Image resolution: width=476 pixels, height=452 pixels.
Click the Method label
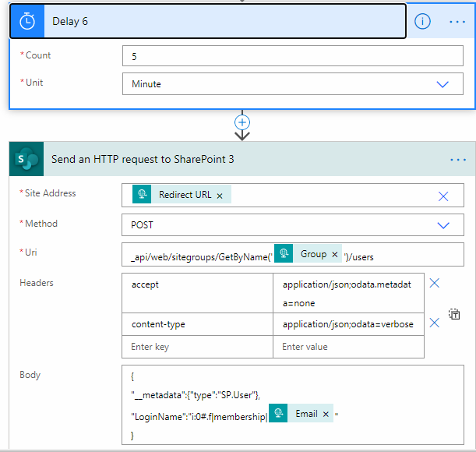(x=41, y=224)
